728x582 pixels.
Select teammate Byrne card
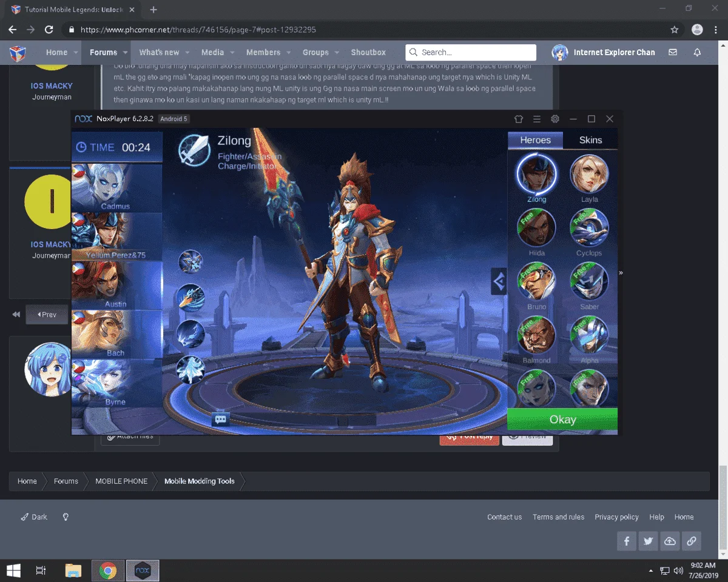tap(117, 383)
